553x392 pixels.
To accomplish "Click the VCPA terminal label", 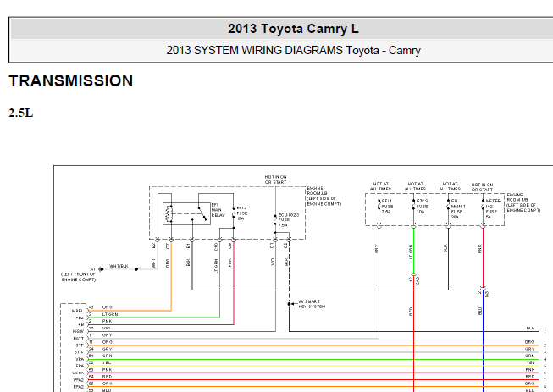I will 78,373.
